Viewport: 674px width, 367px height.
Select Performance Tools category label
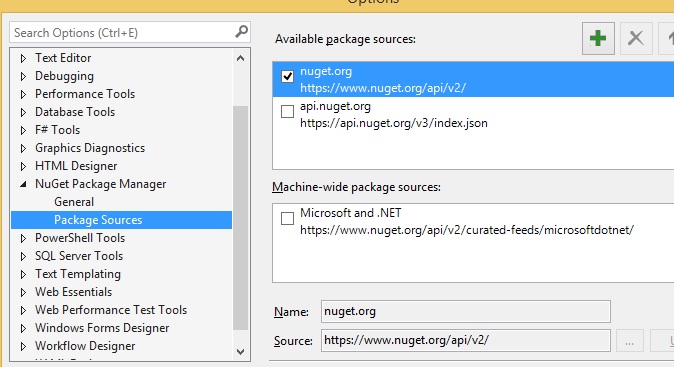[x=85, y=94]
